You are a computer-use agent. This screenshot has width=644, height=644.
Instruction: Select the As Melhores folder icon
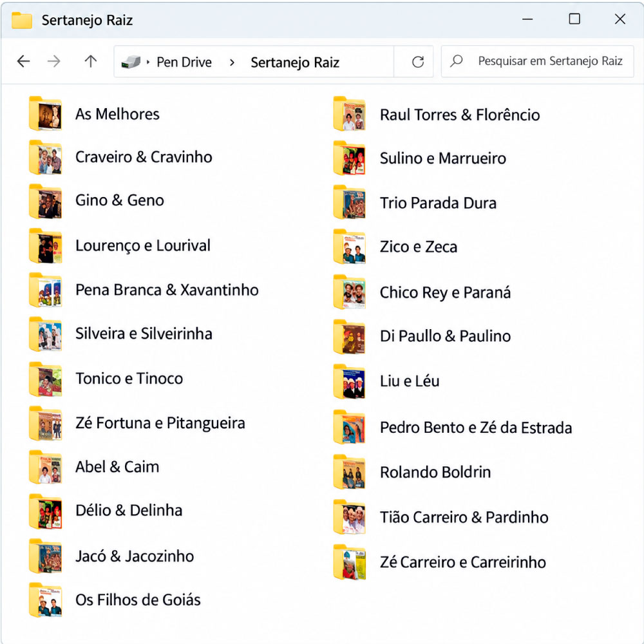tap(45, 114)
